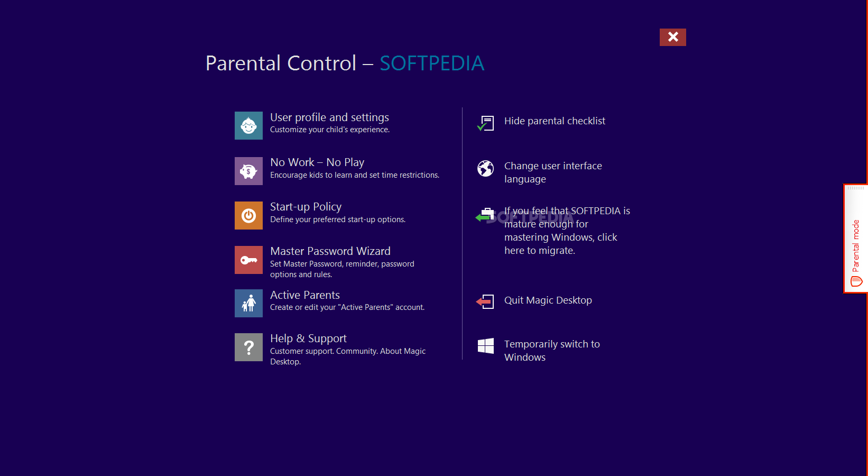The width and height of the screenshot is (868, 476).
Task: Click the gray question mark Help icon
Action: click(x=248, y=347)
